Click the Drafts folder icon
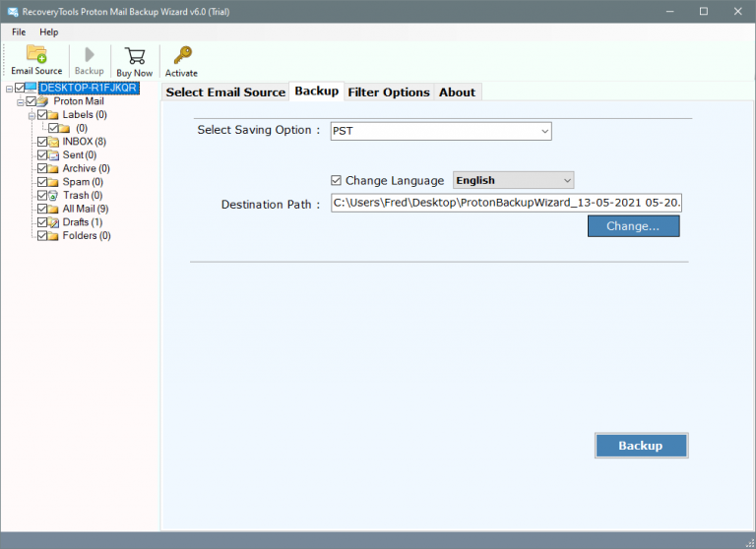756x549 pixels. pyautogui.click(x=53, y=222)
